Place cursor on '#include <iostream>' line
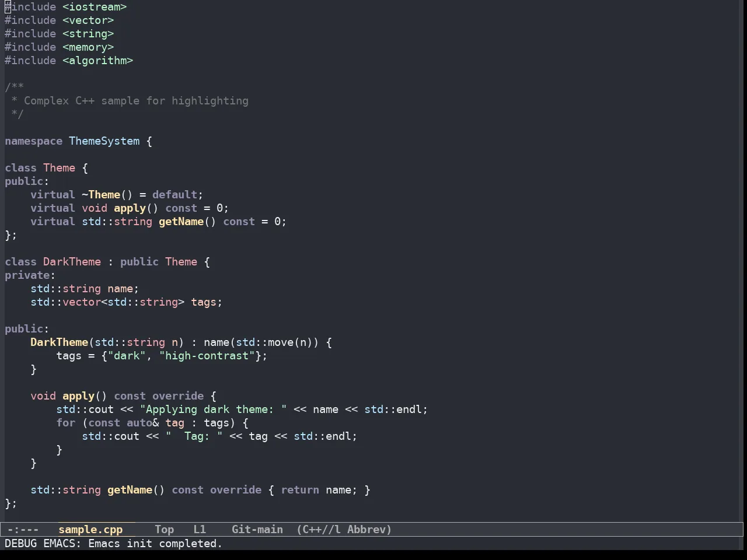The width and height of the screenshot is (747, 560). pyautogui.click(x=66, y=7)
